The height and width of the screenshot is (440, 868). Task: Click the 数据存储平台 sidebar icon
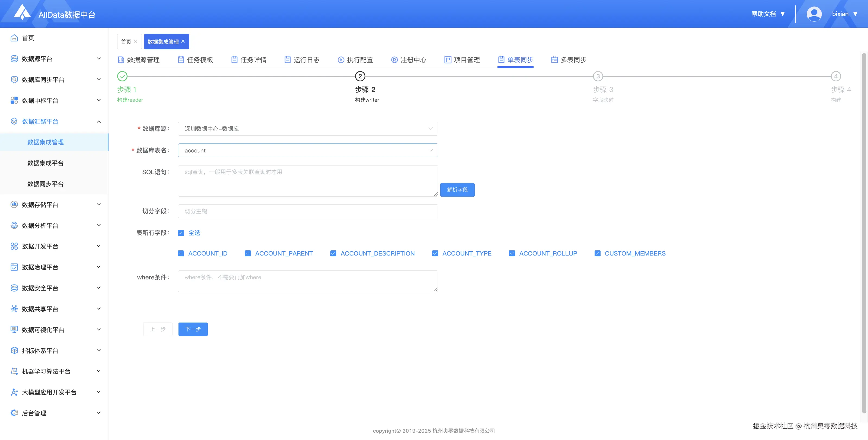(x=14, y=205)
